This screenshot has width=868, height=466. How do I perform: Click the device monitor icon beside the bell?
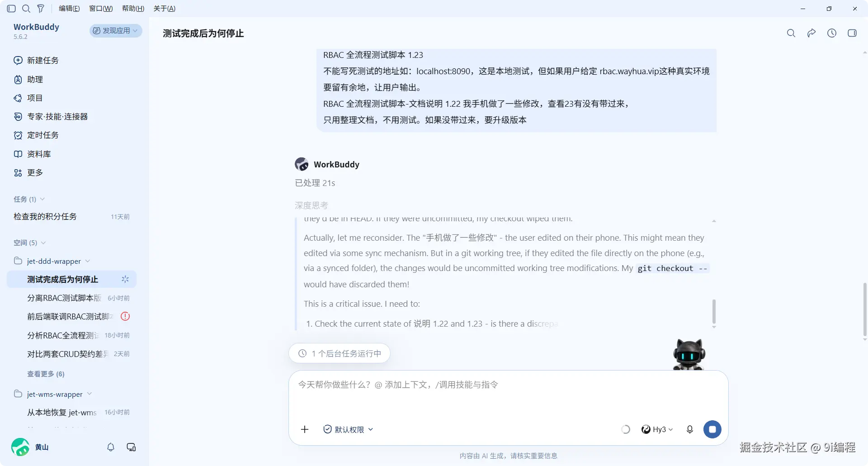pyautogui.click(x=131, y=447)
